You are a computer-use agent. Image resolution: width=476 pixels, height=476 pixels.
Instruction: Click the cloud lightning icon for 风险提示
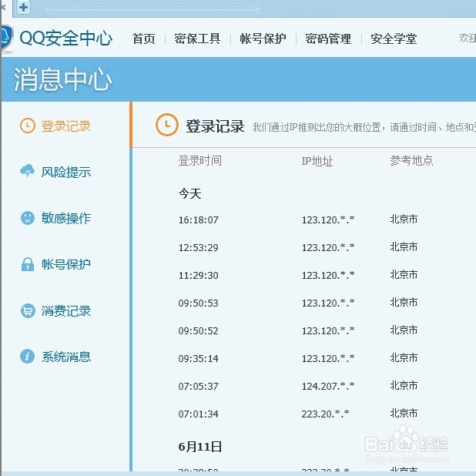[x=27, y=172]
